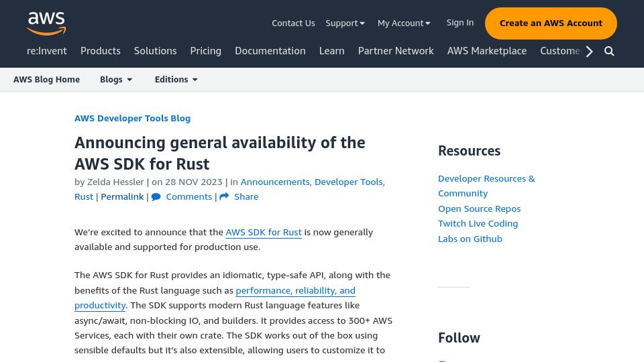Expand the My Account dropdown
This screenshot has width=644, height=362.
click(404, 23)
